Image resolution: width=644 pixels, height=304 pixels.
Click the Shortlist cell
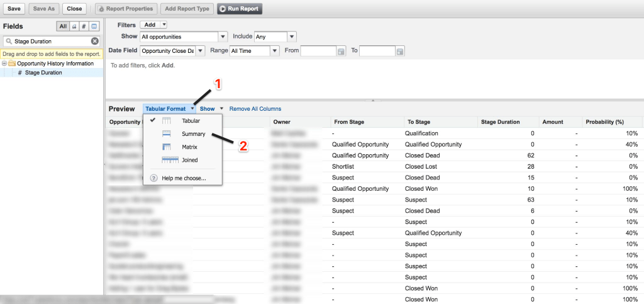(x=343, y=166)
